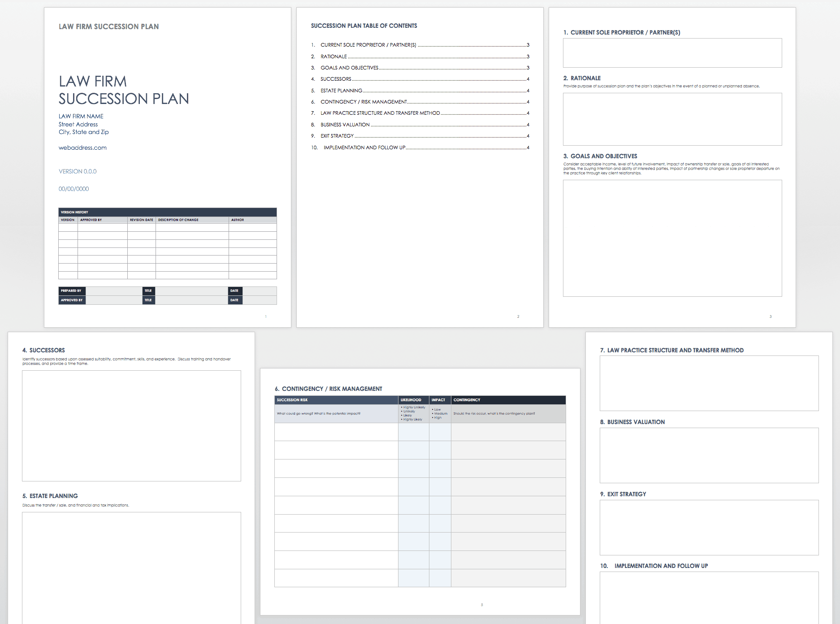The width and height of the screenshot is (840, 624).
Task: Click the VERSION 0.0.0 text
Action: pos(78,171)
